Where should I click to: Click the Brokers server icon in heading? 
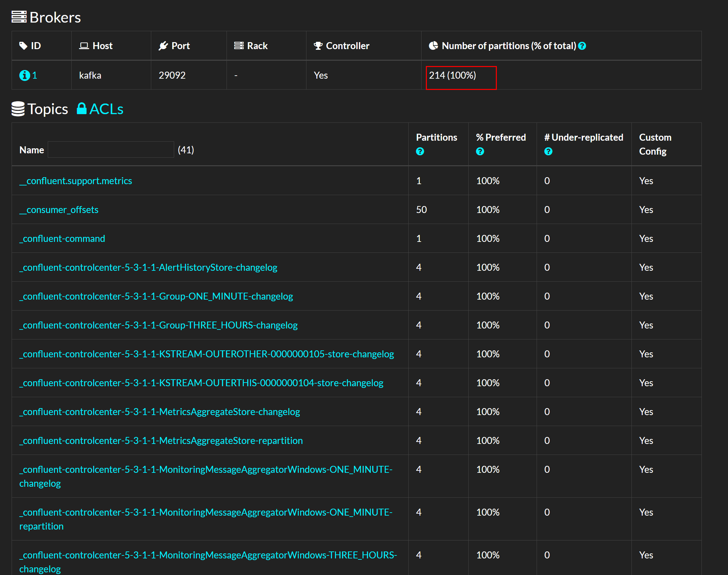click(x=19, y=17)
